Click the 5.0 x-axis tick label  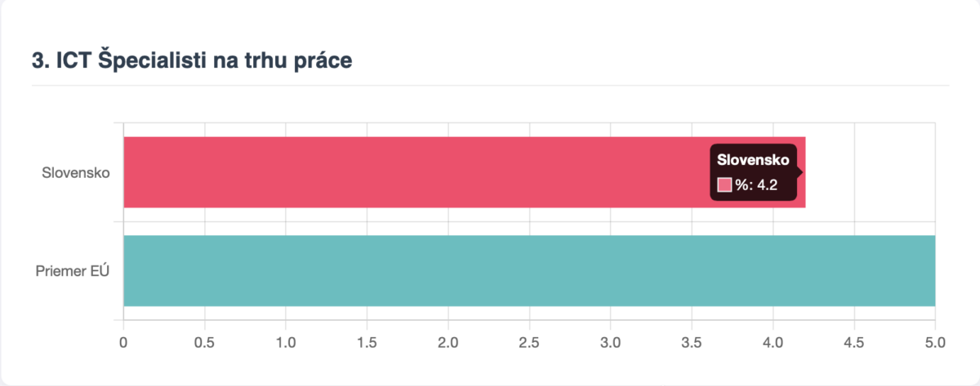[x=934, y=343]
